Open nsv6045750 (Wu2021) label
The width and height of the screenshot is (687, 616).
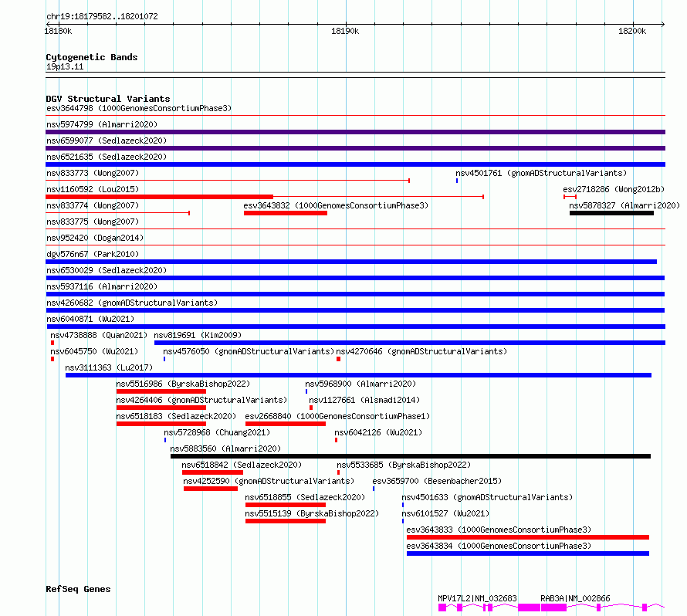click(94, 351)
